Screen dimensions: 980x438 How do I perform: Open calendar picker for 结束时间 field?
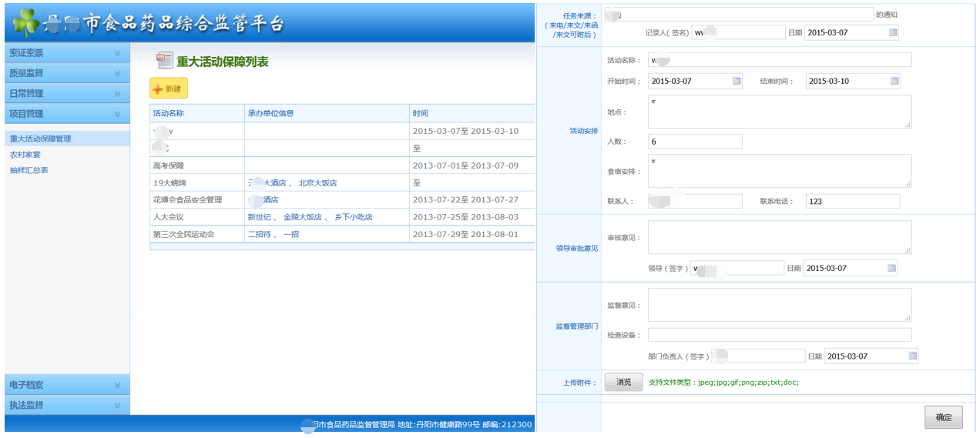pos(894,81)
